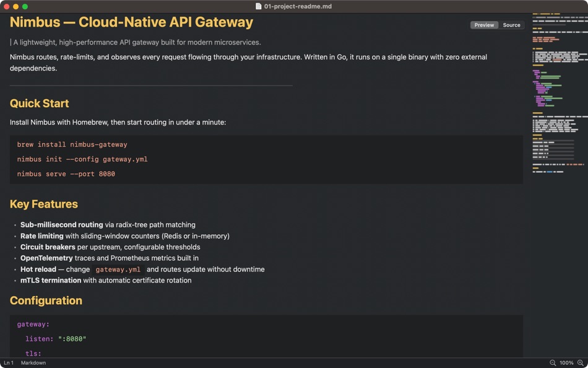Click the 'tls:' YAML key
This screenshot has width=588, height=368.
click(x=33, y=353)
